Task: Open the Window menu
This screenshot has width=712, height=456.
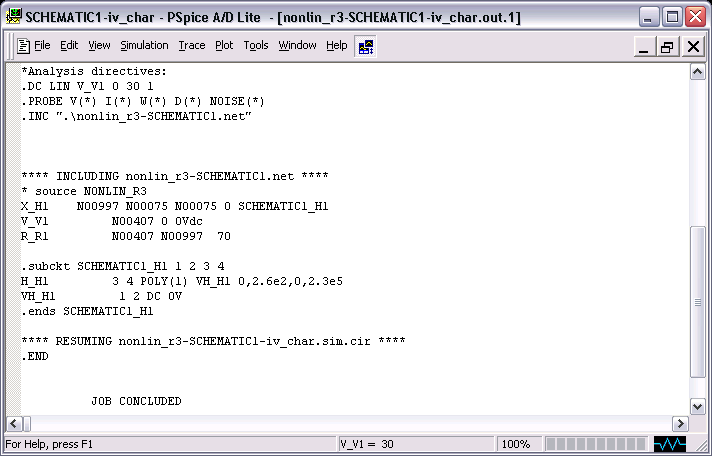Action: coord(297,46)
